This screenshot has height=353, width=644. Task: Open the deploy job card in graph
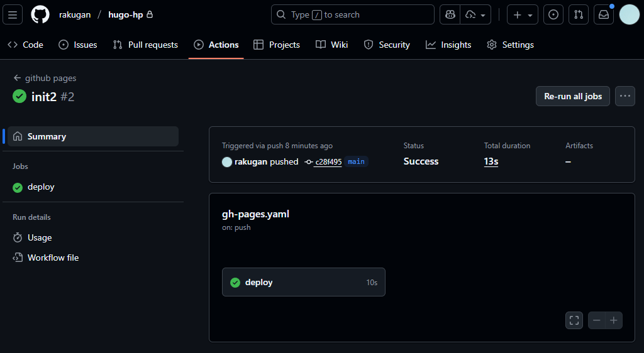(304, 282)
